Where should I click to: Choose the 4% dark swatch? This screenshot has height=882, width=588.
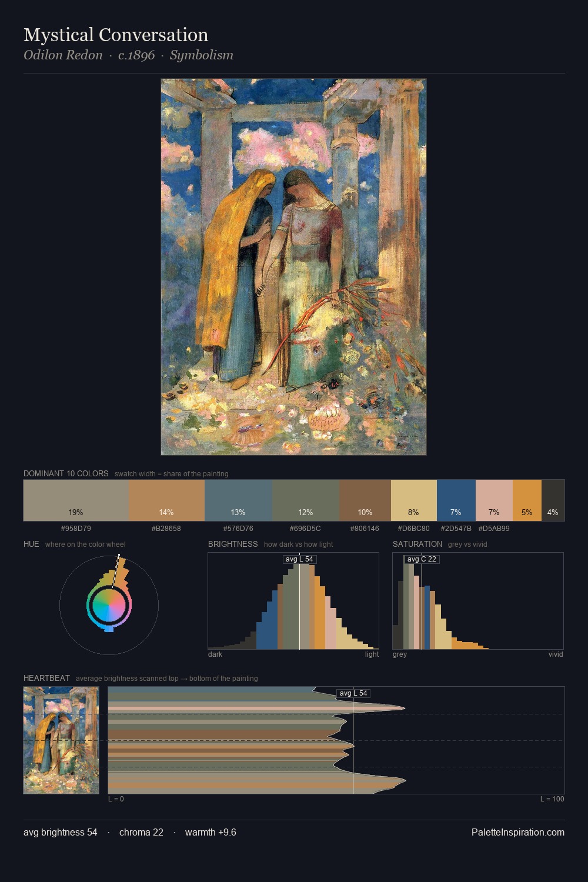pos(553,500)
